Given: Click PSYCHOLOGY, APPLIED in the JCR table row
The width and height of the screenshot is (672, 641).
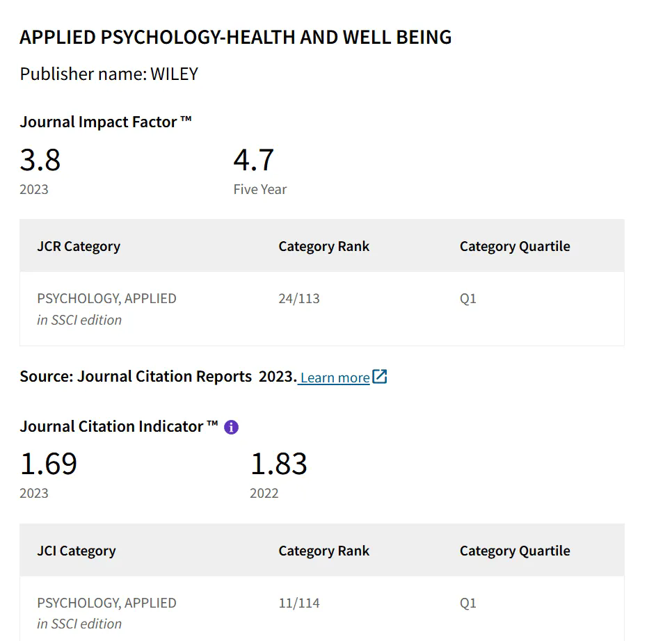Looking at the screenshot, I should [106, 298].
